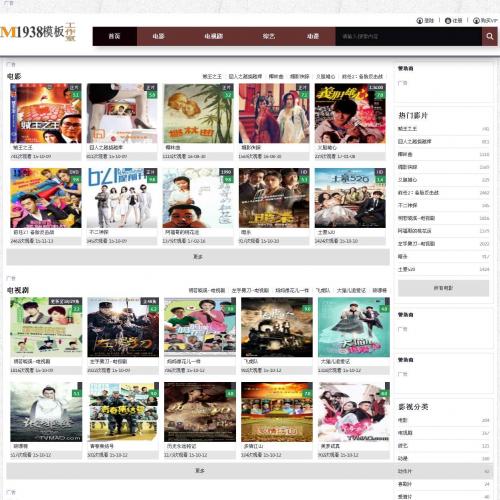Image resolution: width=500 pixels, height=500 pixels.
Task: Open the 義胆雄心 movie poster thumbnail
Action: [x=350, y=113]
